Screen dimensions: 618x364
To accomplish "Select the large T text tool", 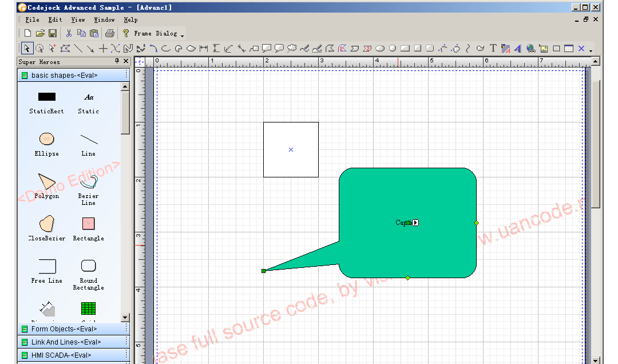I will pos(493,49).
